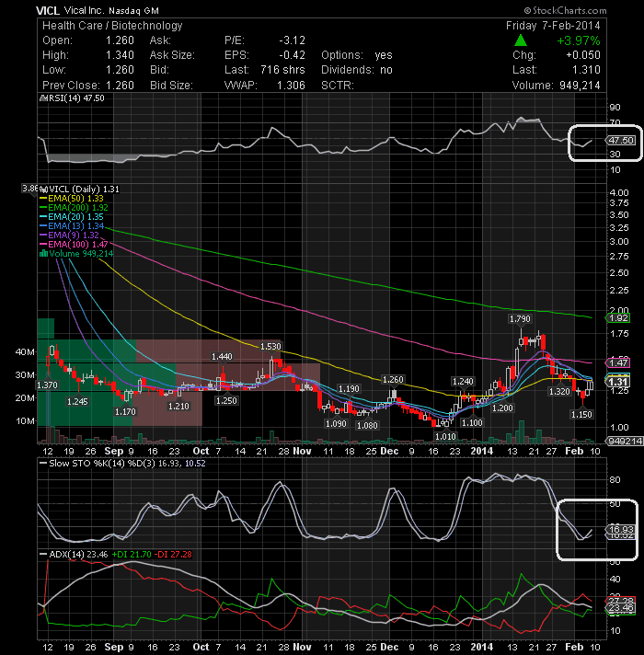
Task: Click the EMA(13) 1.34 legend entry
Action: coord(72,226)
